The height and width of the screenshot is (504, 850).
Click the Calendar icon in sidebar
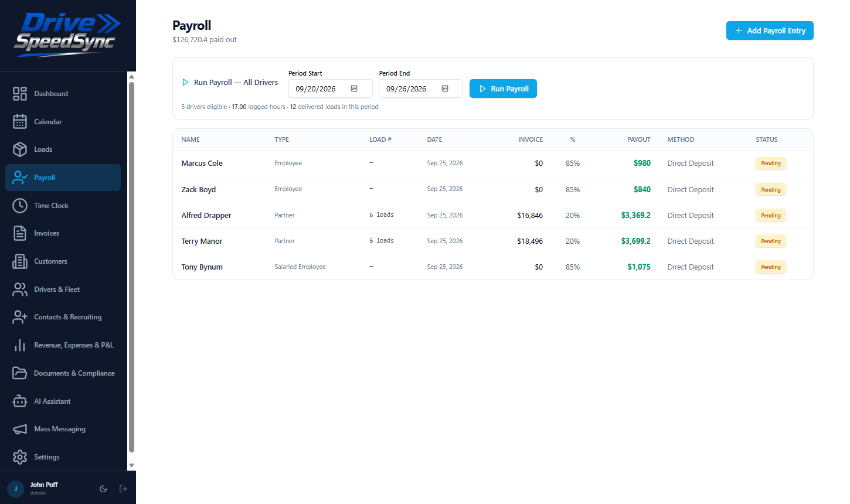(x=20, y=121)
